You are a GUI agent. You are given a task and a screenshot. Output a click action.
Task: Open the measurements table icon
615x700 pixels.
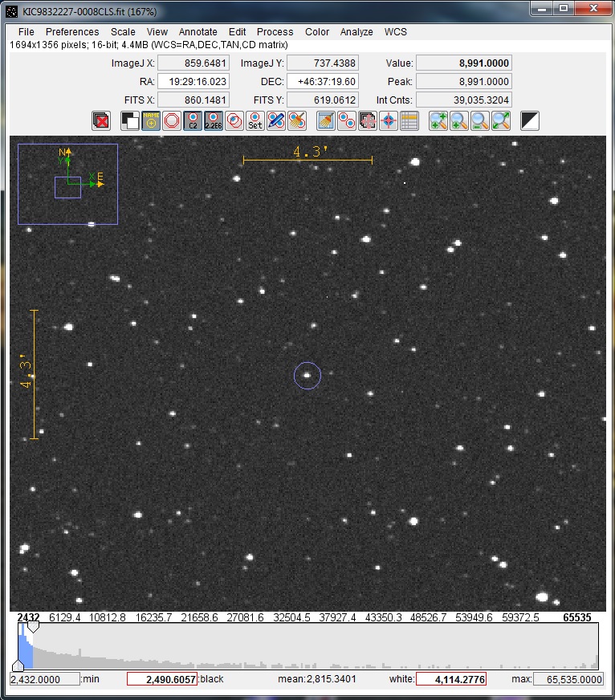click(x=409, y=121)
